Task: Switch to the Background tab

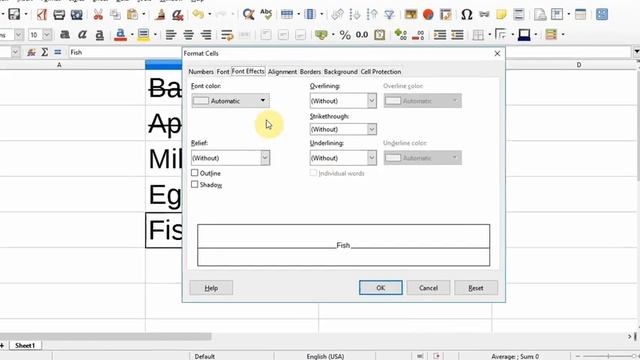Action: pos(341,71)
